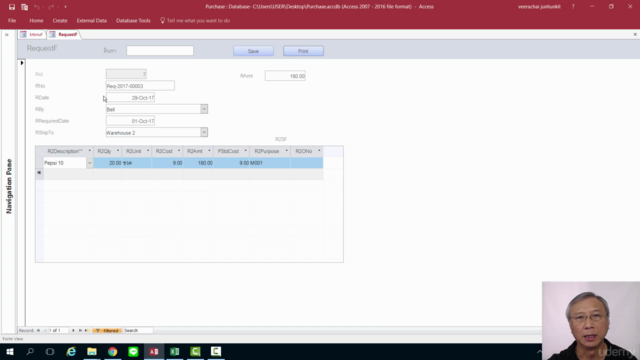Open the Home ribbon tab
Viewport: 640px width, 360px height.
[36, 20]
